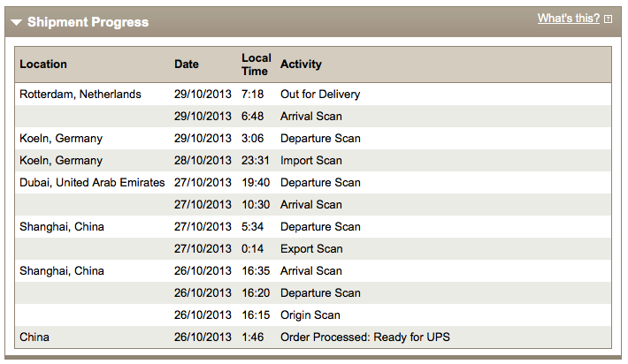Select the Import Scan activity entry
628x364 pixels.
pyautogui.click(x=311, y=161)
